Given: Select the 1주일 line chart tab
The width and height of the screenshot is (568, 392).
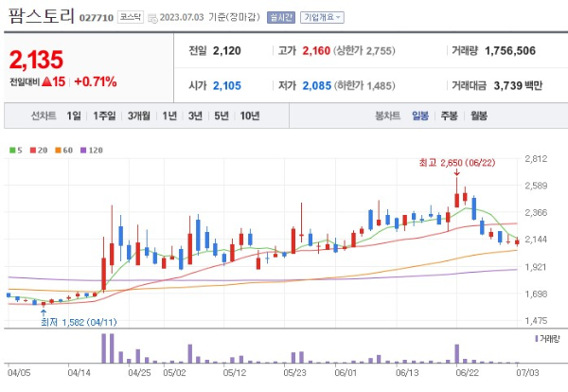Looking at the screenshot, I should 104,116.
